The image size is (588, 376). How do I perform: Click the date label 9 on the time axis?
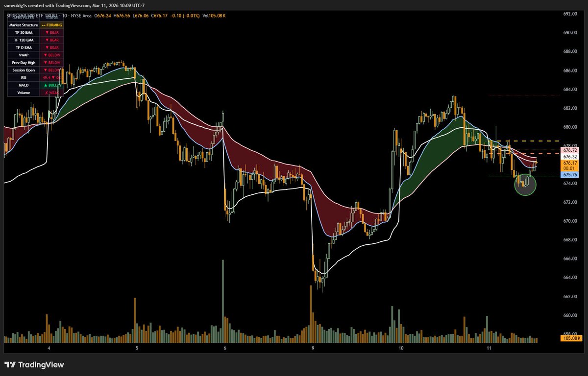pyautogui.click(x=313, y=348)
